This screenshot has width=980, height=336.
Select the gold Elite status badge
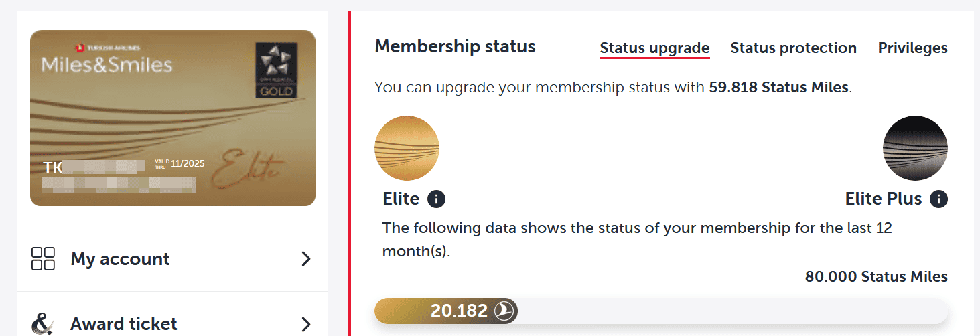point(407,149)
